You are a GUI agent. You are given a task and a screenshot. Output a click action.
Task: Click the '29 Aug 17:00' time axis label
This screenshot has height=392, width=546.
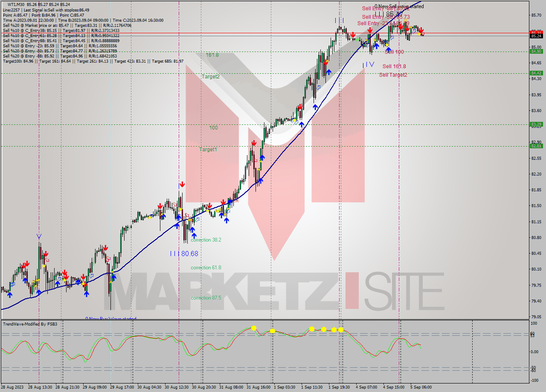[122, 387]
